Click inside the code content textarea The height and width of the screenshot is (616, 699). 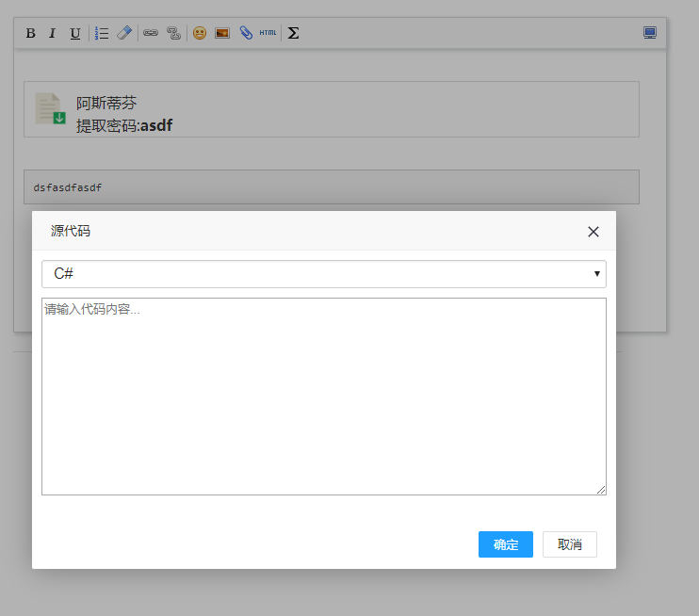323,396
